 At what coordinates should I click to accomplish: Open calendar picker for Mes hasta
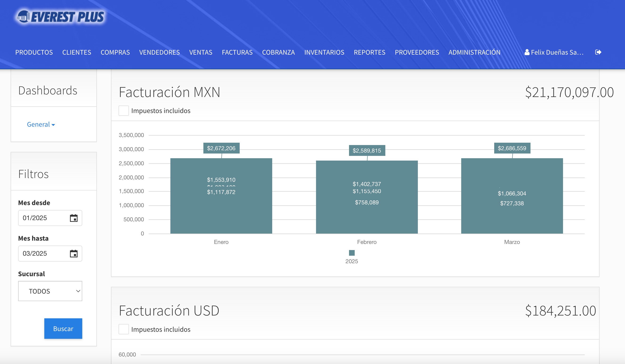[x=74, y=254]
